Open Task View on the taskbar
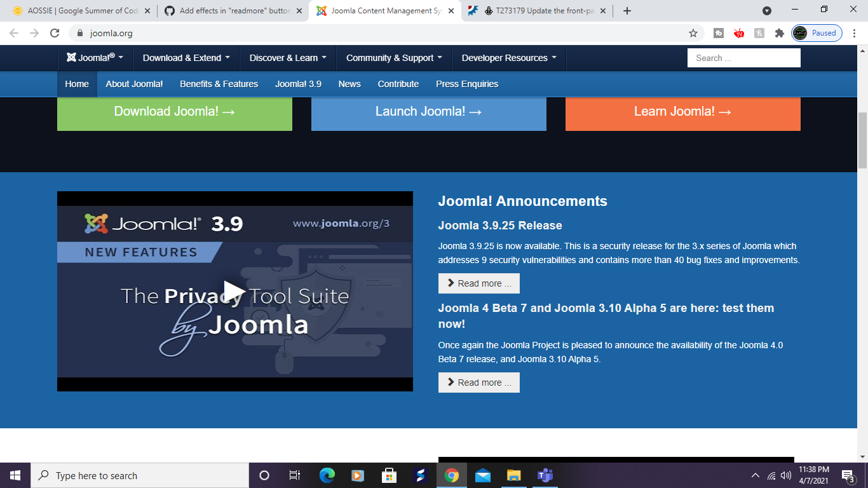 point(295,475)
